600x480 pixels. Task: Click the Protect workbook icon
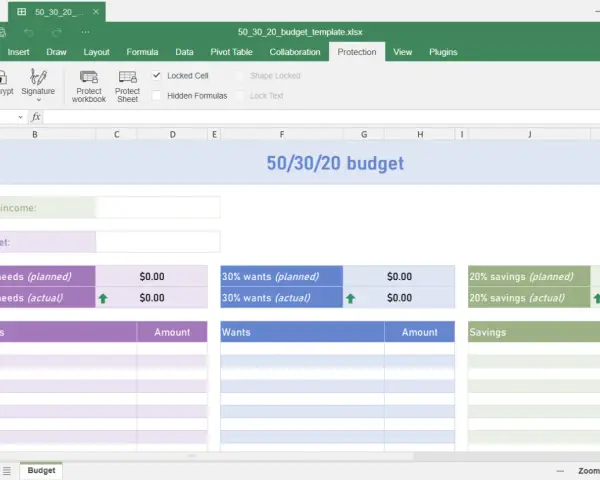point(89,77)
